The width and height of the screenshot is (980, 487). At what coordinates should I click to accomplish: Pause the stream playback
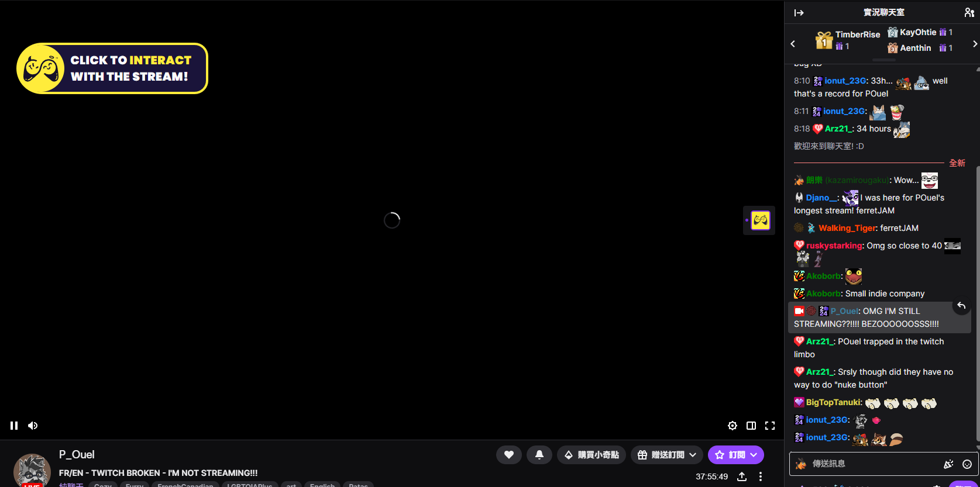(x=14, y=426)
